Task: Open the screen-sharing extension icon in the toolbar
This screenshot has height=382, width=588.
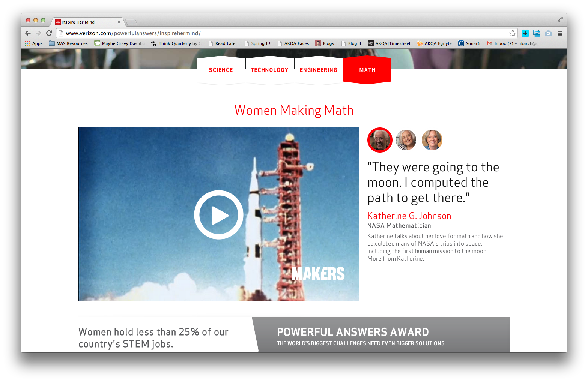Action: click(x=537, y=33)
